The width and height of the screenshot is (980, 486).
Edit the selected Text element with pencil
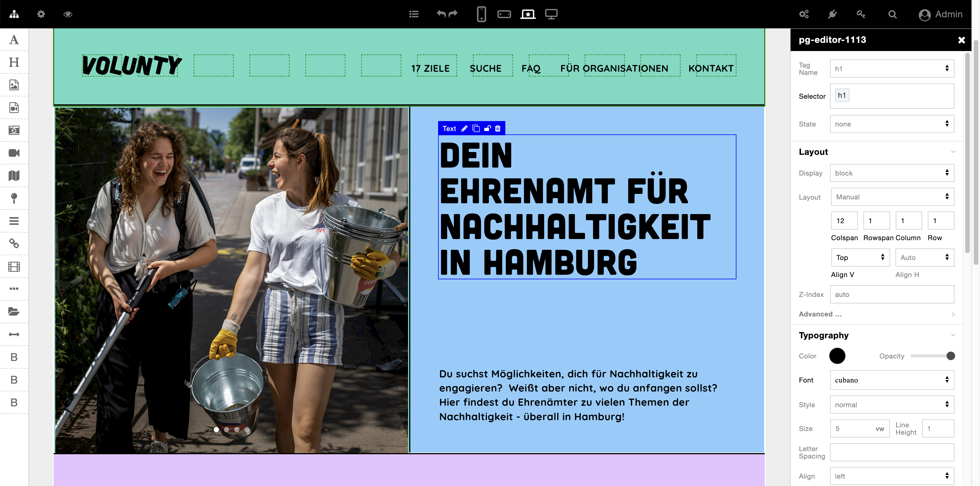point(464,128)
